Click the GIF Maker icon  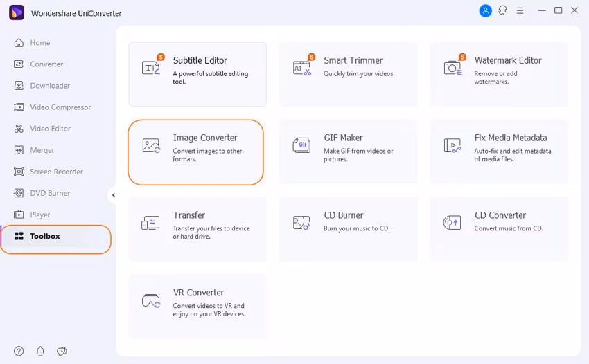click(x=301, y=145)
